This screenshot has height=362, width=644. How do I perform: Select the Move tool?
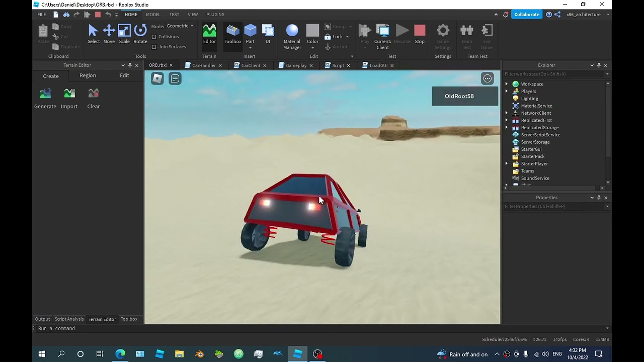pos(109,34)
